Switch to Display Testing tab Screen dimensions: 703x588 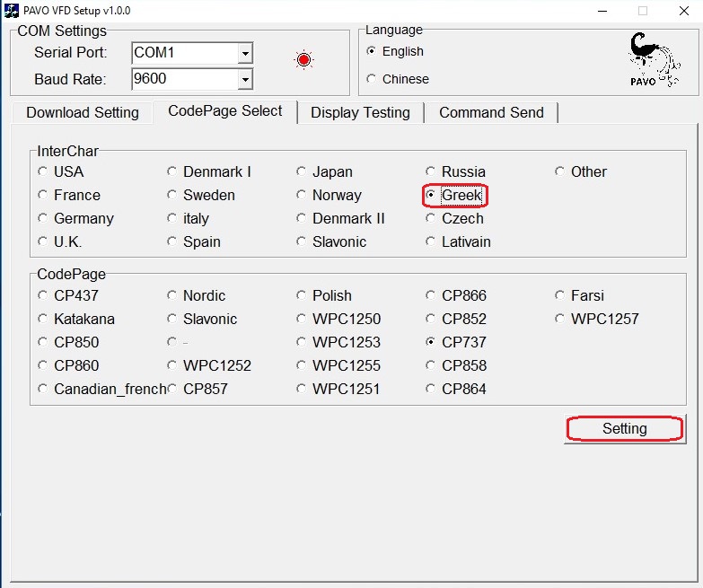[x=360, y=112]
